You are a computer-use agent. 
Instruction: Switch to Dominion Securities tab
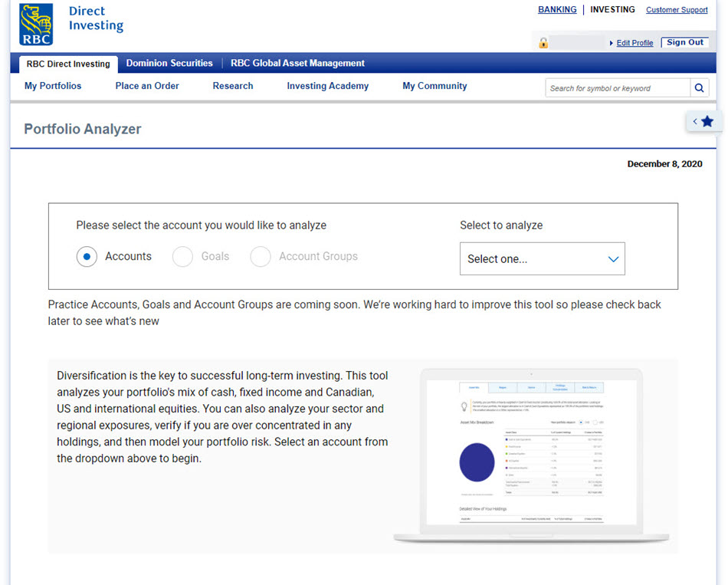(169, 63)
